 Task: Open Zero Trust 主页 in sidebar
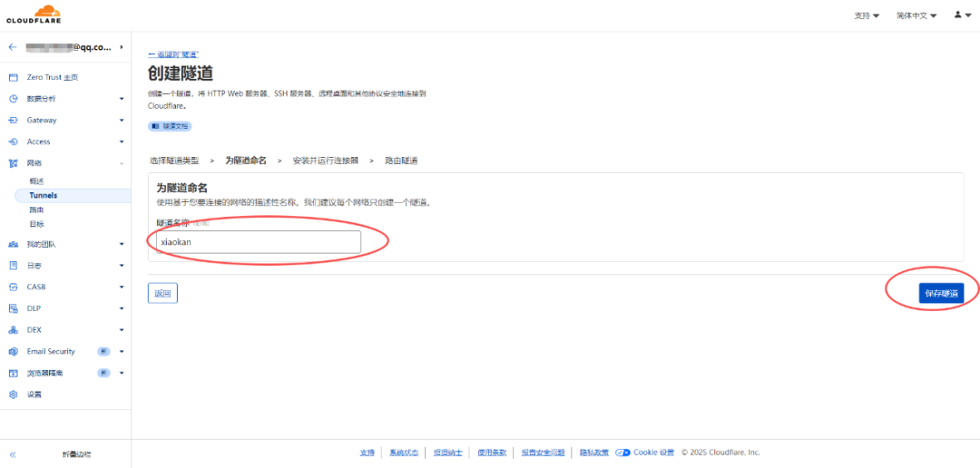click(x=53, y=77)
